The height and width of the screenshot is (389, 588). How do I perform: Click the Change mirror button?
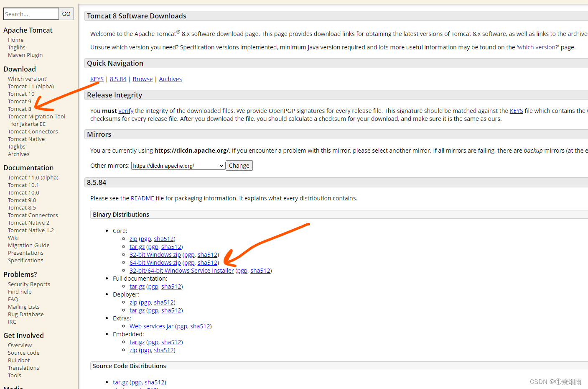239,166
